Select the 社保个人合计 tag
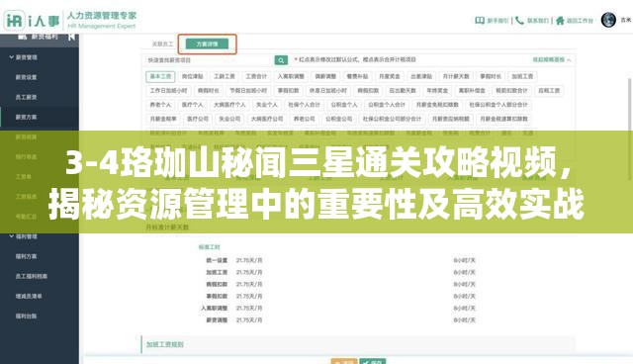Screen dimensions: 633x364 pyautogui.click(x=304, y=105)
